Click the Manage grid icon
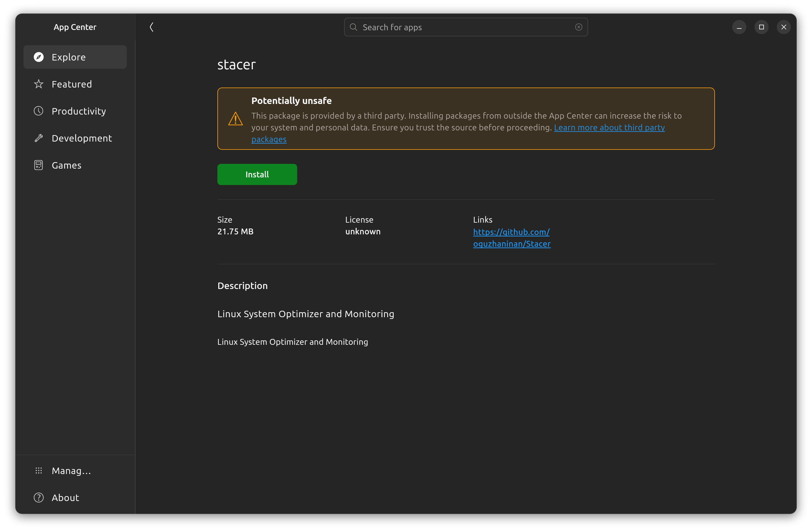 click(38, 470)
